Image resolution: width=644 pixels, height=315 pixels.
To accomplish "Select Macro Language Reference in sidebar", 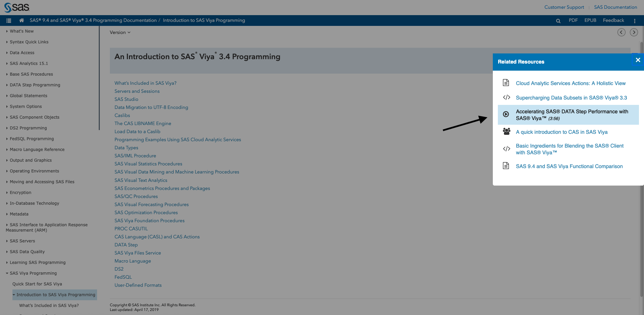I will coord(37,150).
